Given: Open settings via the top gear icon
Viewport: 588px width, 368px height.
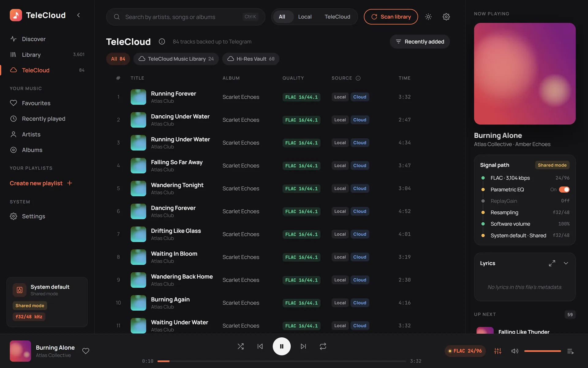Looking at the screenshot, I should click(446, 17).
